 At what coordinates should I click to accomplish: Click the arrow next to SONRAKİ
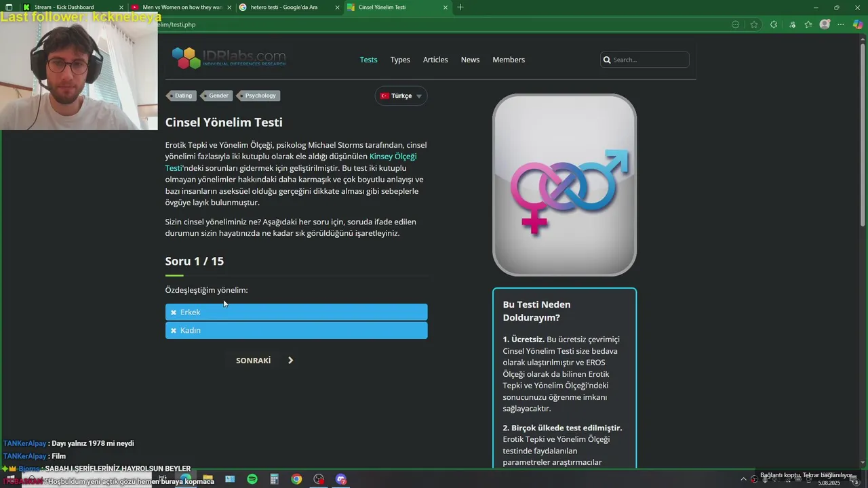pos(290,361)
